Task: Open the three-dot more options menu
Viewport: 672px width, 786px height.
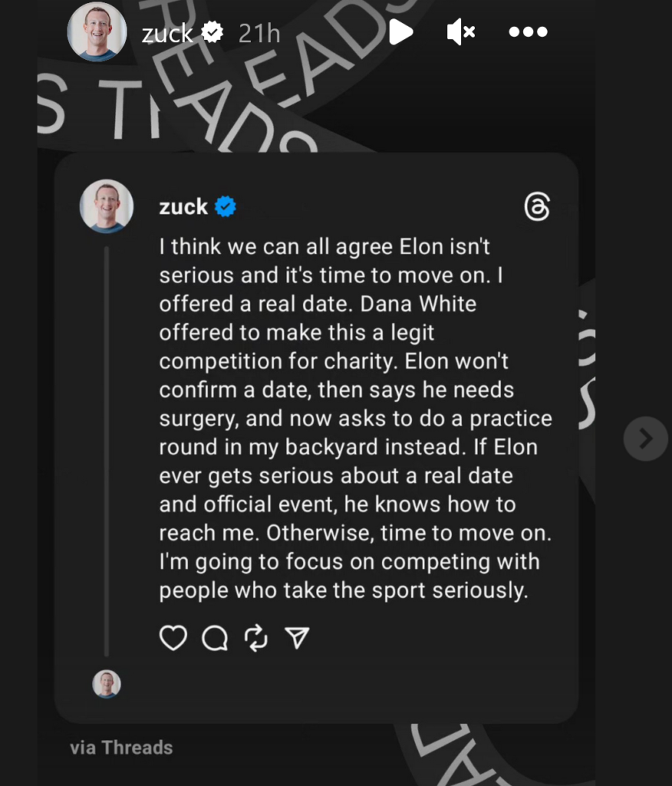Action: (x=529, y=32)
